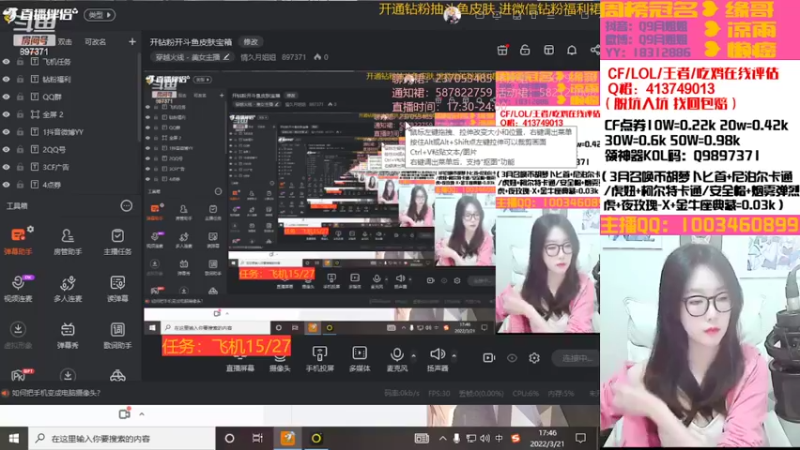The image size is (800, 450).
Task: Hide the 1抖音微博YY source
Action: pos(6,132)
